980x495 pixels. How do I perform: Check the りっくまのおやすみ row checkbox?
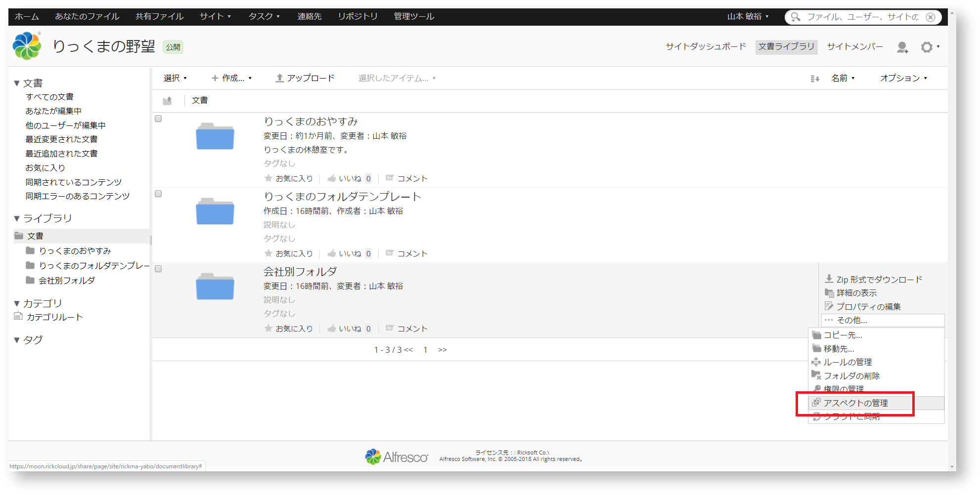pyautogui.click(x=158, y=119)
